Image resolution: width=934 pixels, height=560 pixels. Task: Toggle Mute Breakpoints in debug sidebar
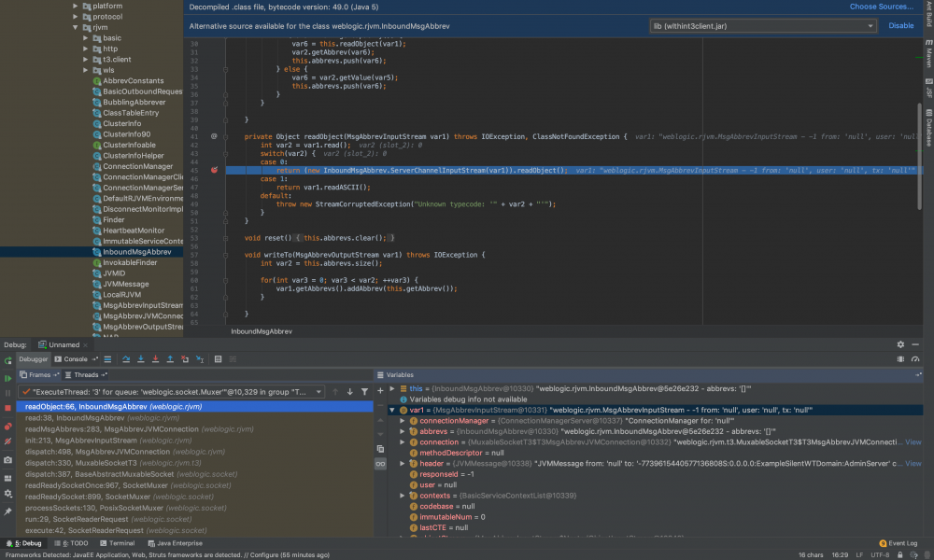tap(8, 442)
